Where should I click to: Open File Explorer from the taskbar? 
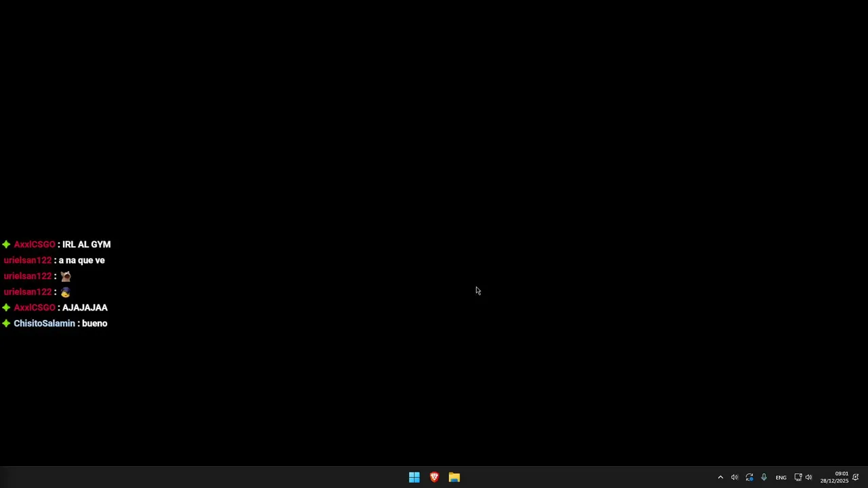click(454, 477)
